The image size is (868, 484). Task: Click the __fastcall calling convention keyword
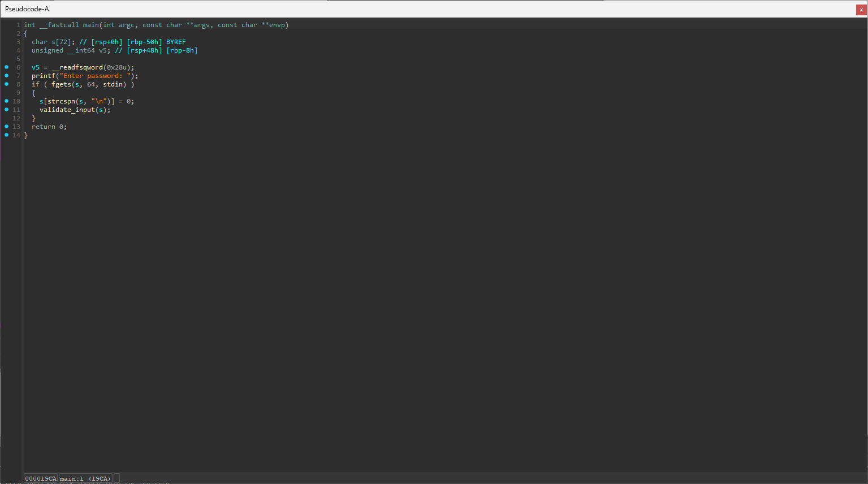(59, 25)
